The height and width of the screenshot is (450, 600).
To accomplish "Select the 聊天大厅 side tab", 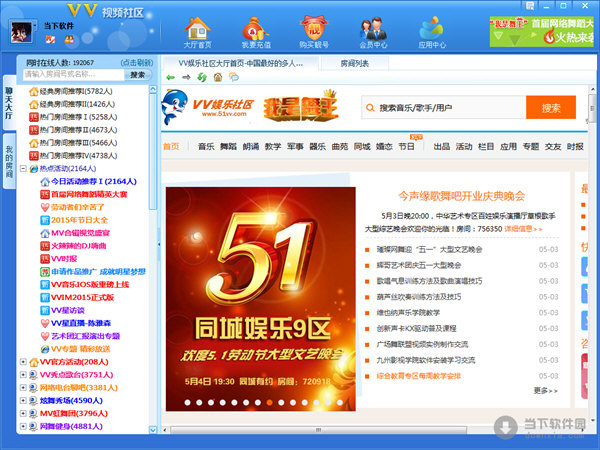I will point(9,103).
